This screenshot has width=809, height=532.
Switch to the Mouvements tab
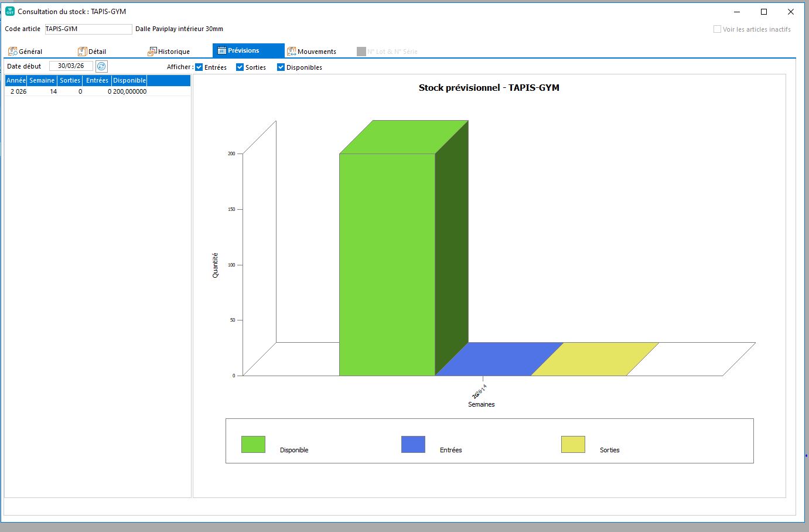316,52
